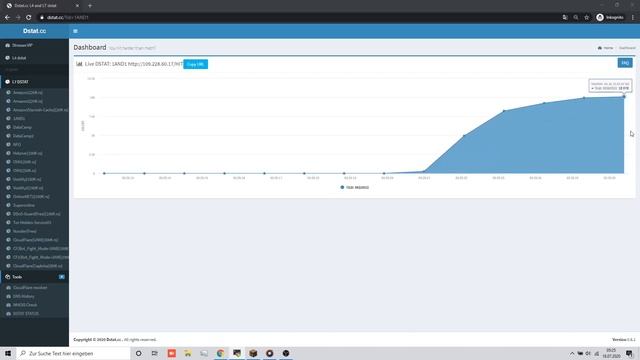This screenshot has height=360, width=640.
Task: Select Tor Hidden Service entry
Action: tap(32, 222)
